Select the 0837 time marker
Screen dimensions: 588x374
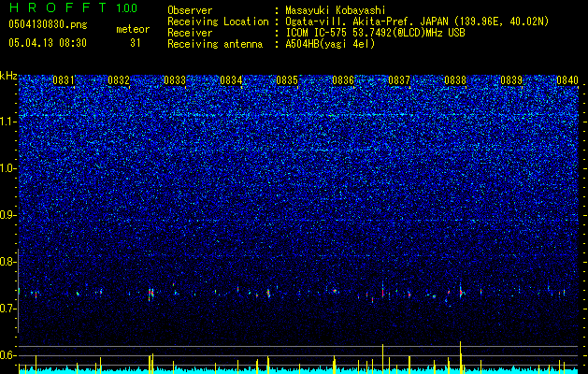pyautogui.click(x=399, y=80)
